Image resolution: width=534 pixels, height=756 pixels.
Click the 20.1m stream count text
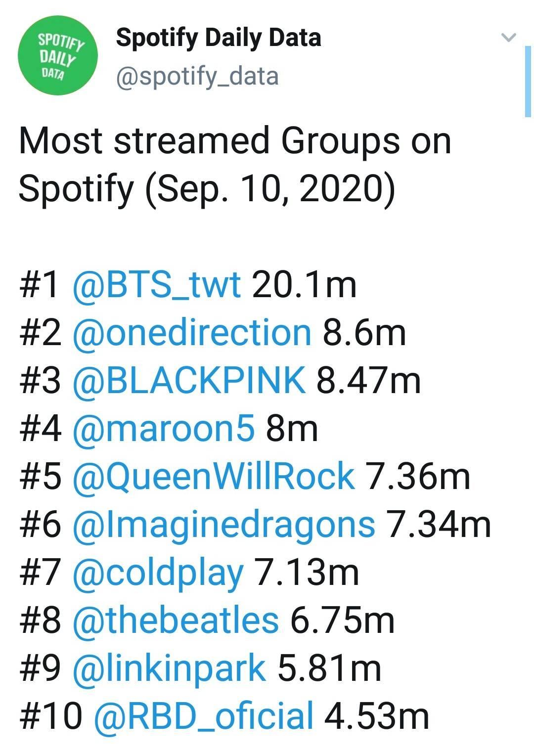[x=304, y=285]
